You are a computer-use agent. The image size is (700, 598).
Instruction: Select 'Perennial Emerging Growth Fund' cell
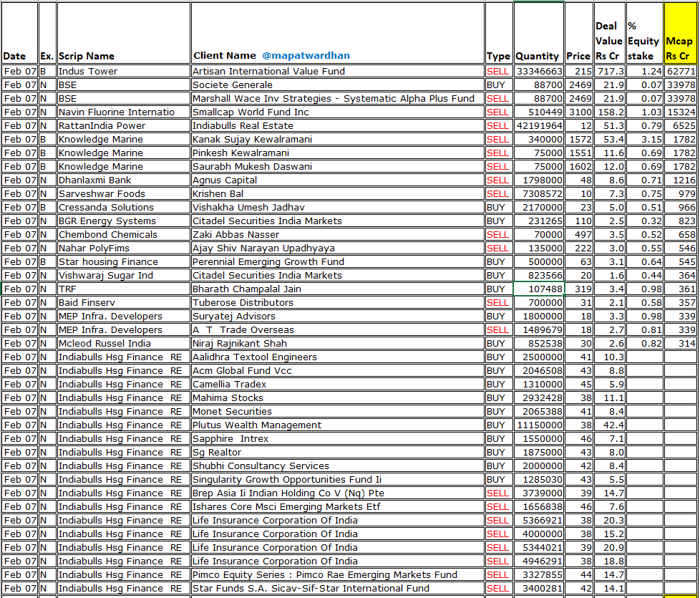[x=338, y=261]
